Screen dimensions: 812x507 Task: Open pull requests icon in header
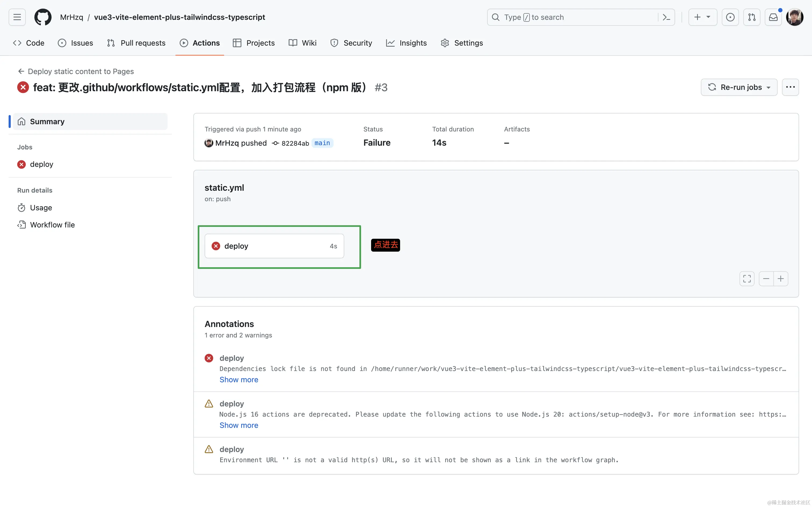point(752,17)
